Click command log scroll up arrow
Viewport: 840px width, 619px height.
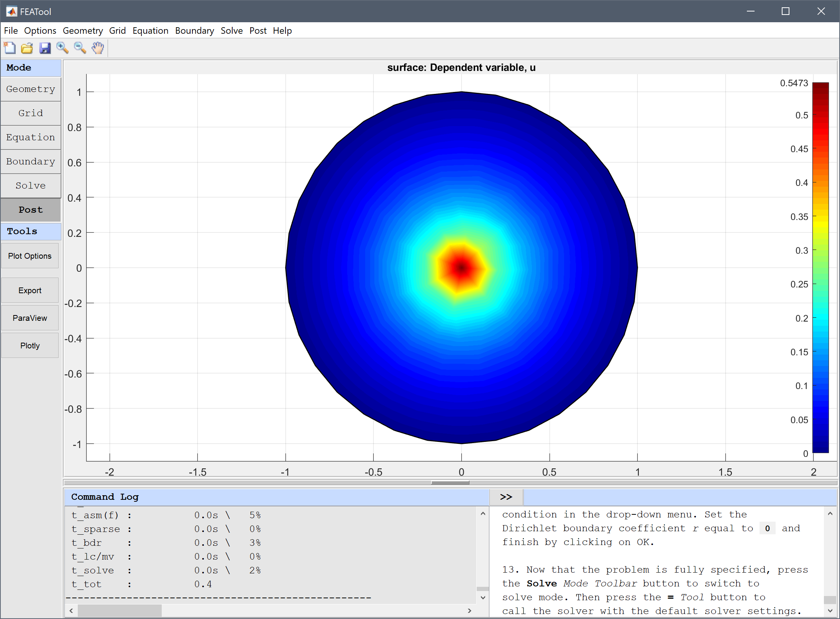click(483, 514)
